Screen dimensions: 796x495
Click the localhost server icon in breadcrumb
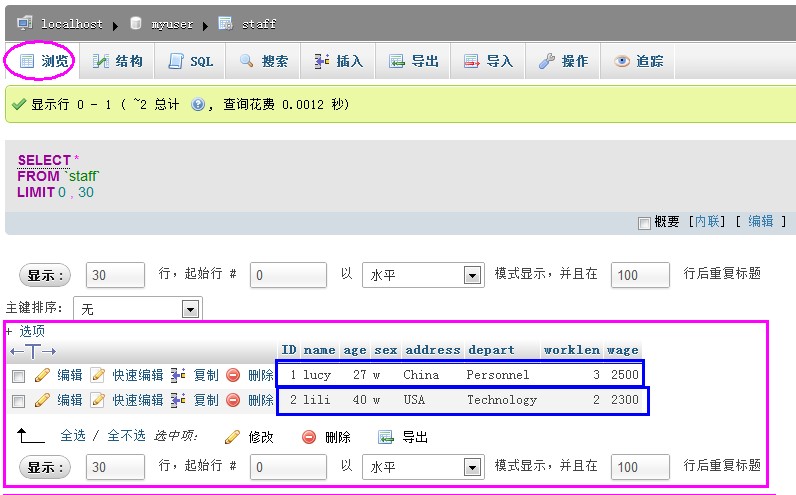[x=24, y=23]
